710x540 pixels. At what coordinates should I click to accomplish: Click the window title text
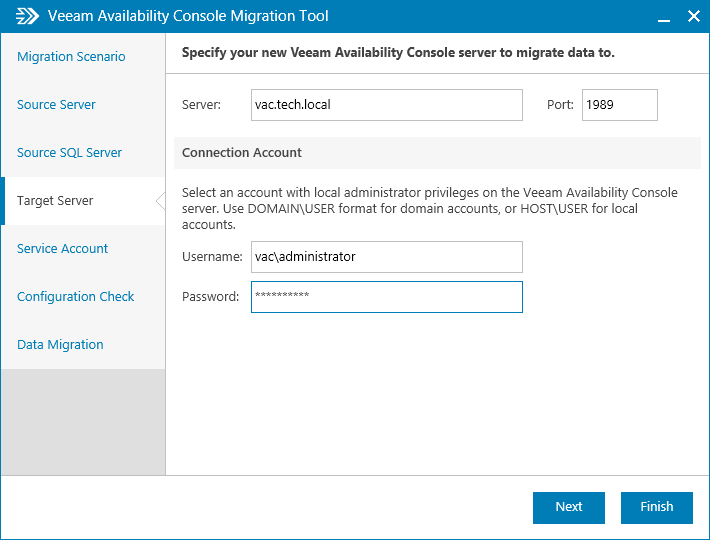pyautogui.click(x=188, y=16)
